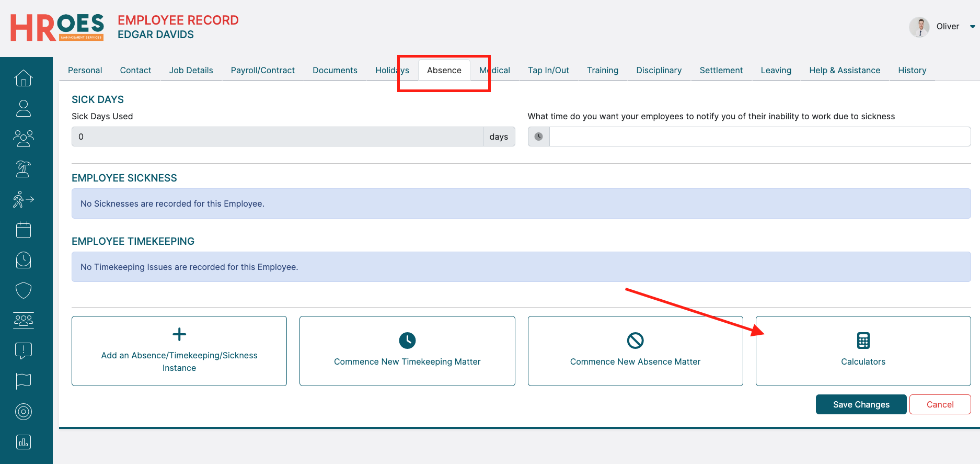Open the Disciplinary tab
This screenshot has height=464, width=980.
tap(659, 71)
